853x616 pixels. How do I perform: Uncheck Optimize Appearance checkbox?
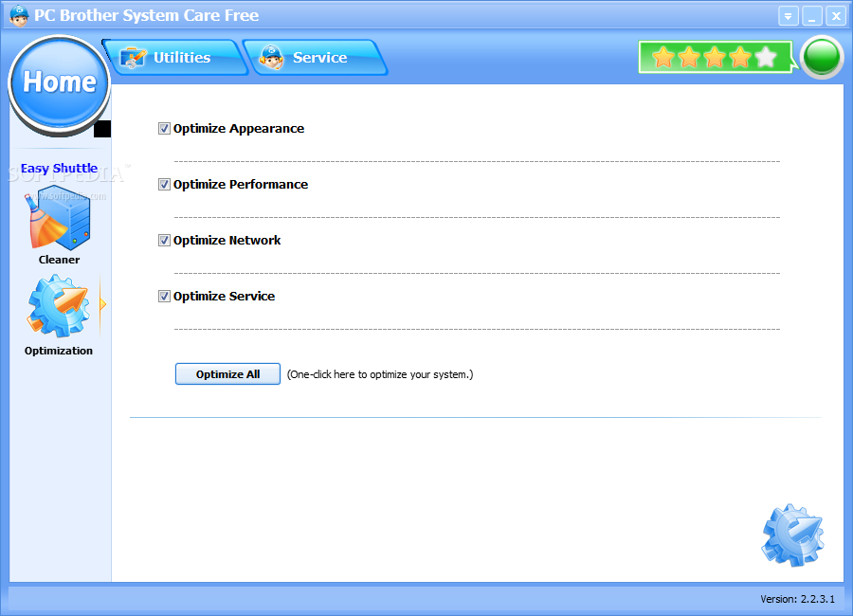[164, 129]
